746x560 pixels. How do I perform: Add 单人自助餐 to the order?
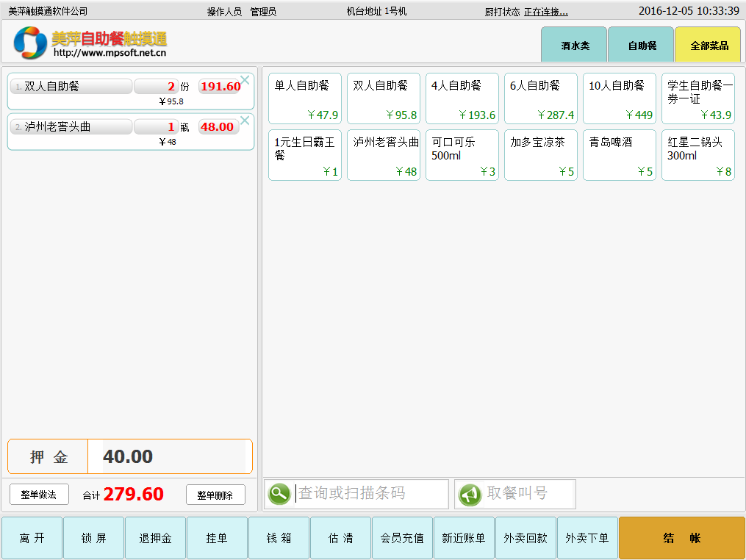305,98
